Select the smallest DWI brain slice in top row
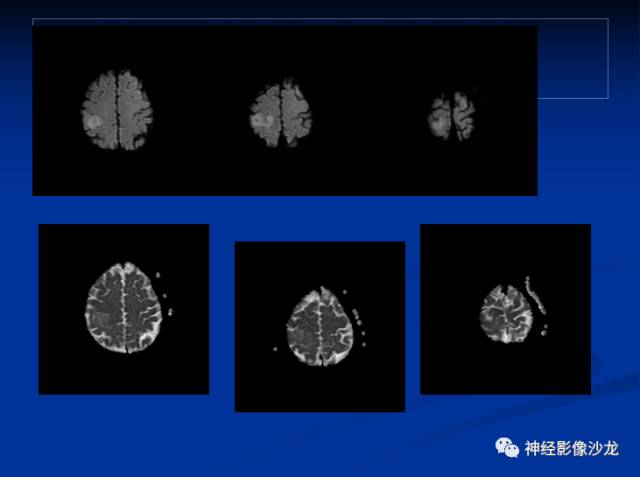The height and width of the screenshot is (477, 640). [452, 116]
